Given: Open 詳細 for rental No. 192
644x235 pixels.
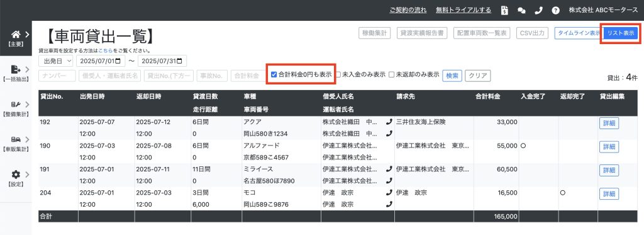Looking at the screenshot, I should click(609, 123).
